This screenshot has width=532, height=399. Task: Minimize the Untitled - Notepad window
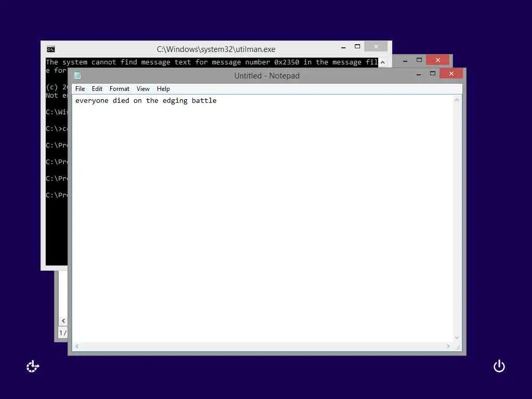click(419, 74)
